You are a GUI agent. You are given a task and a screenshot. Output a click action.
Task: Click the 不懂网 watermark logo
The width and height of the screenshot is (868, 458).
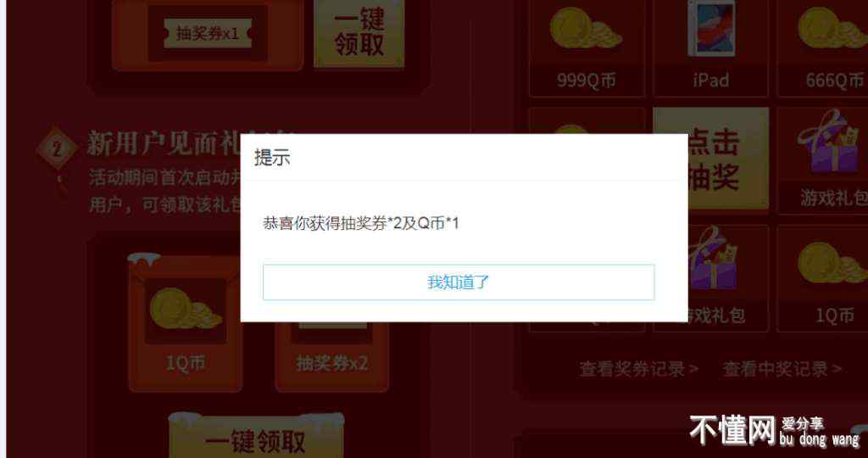[732, 430]
